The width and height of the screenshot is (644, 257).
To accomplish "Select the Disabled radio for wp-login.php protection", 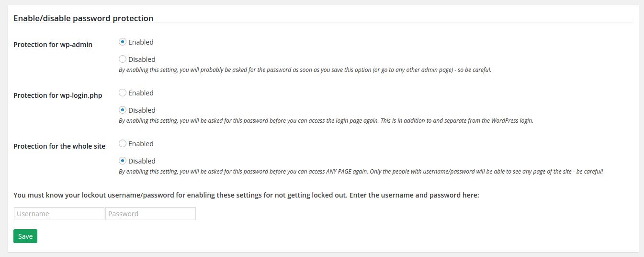I will click(x=123, y=110).
